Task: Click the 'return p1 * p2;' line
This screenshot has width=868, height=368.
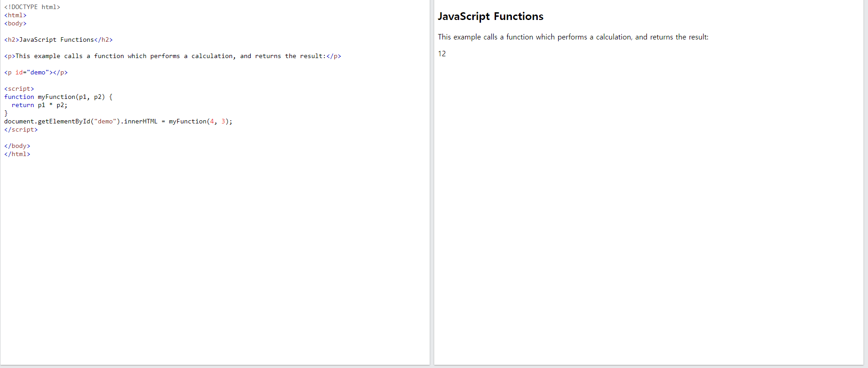Action: (x=40, y=105)
